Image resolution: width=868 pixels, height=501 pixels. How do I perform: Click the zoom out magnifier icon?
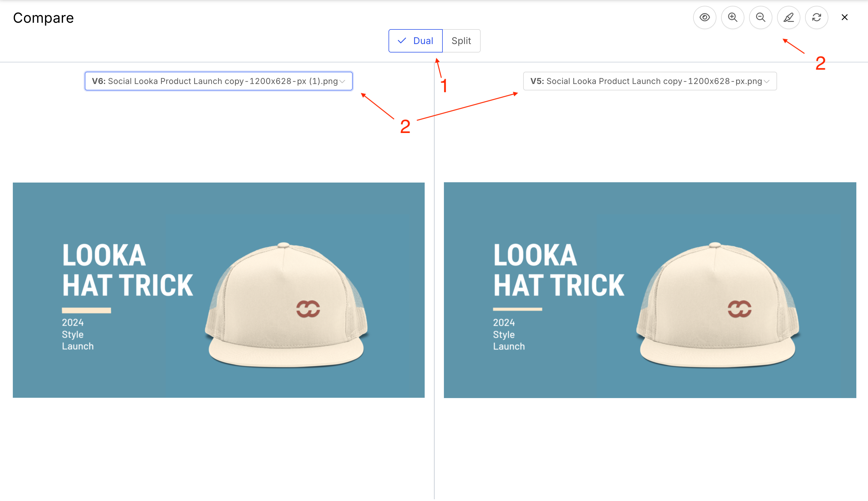(x=760, y=17)
